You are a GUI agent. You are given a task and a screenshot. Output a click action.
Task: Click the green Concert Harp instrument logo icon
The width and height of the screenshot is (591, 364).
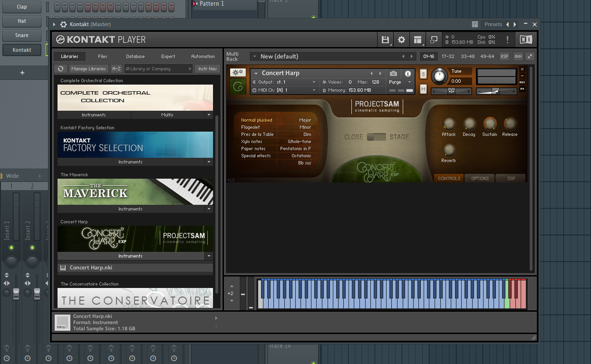[238, 86]
